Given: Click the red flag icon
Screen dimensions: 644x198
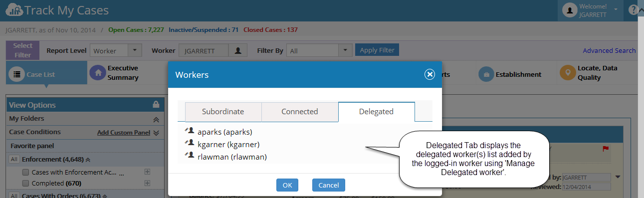Looking at the screenshot, I should coord(606,149).
